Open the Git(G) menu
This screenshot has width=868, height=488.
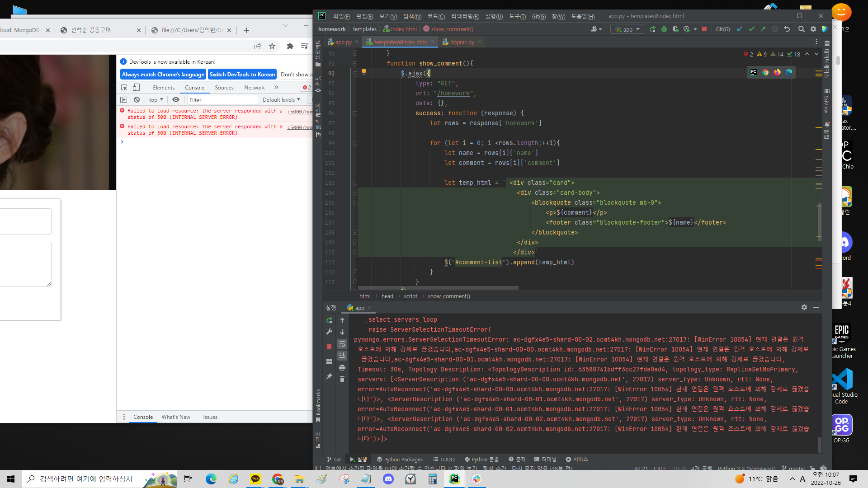coord(538,16)
